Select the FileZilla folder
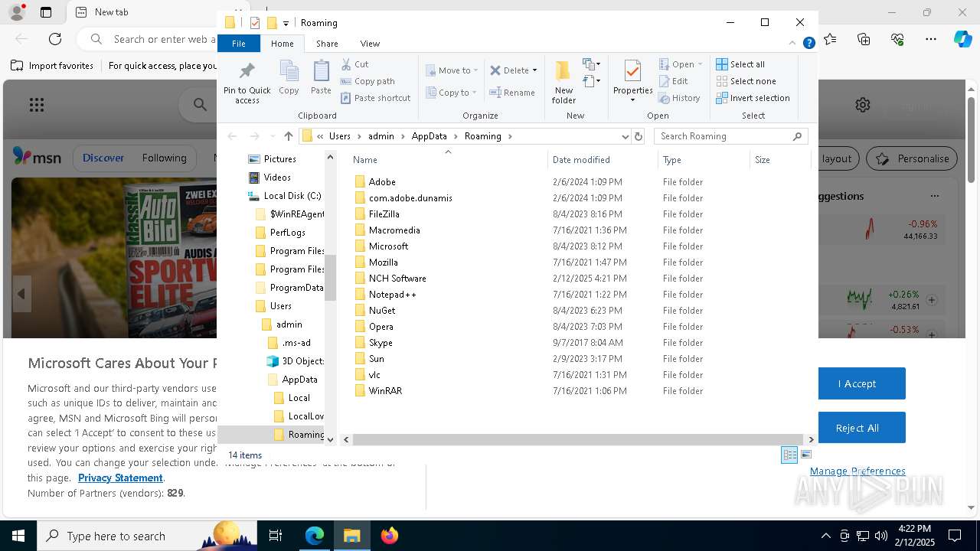 point(384,214)
